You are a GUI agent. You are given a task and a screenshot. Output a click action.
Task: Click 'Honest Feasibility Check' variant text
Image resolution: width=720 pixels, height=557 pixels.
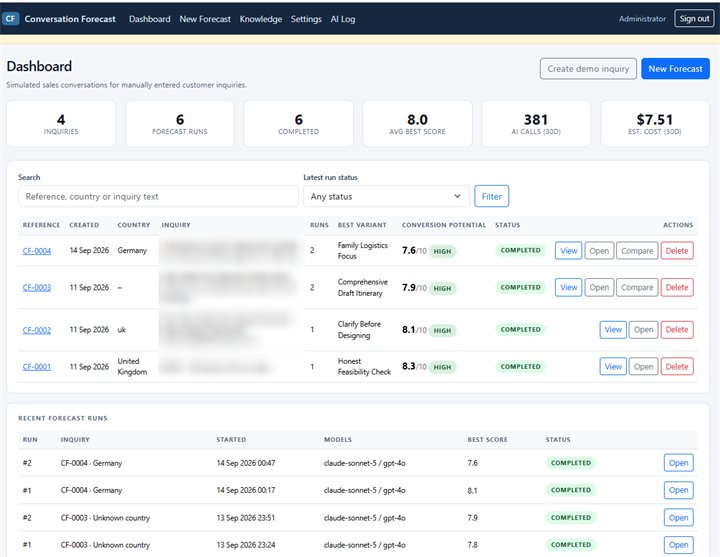point(364,366)
